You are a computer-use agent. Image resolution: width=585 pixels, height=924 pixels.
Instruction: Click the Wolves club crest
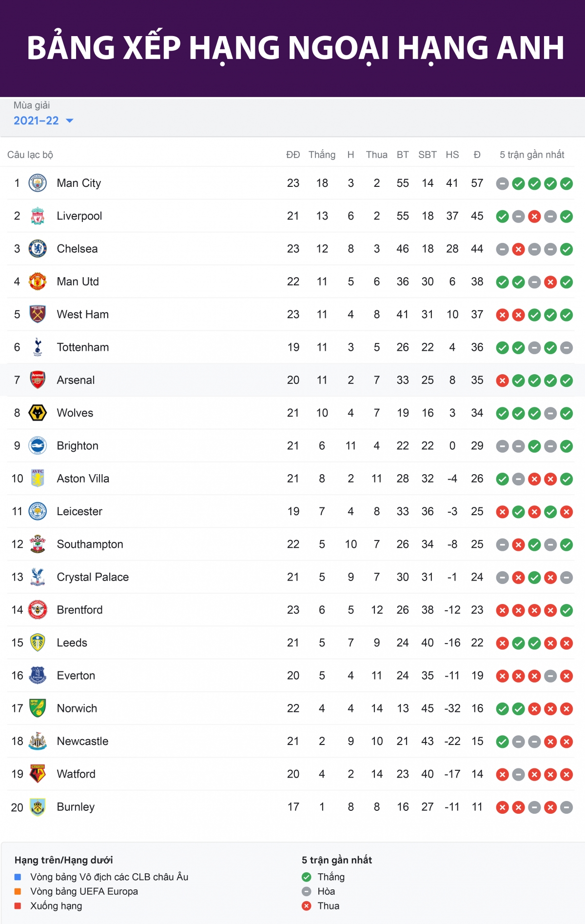[x=38, y=413]
